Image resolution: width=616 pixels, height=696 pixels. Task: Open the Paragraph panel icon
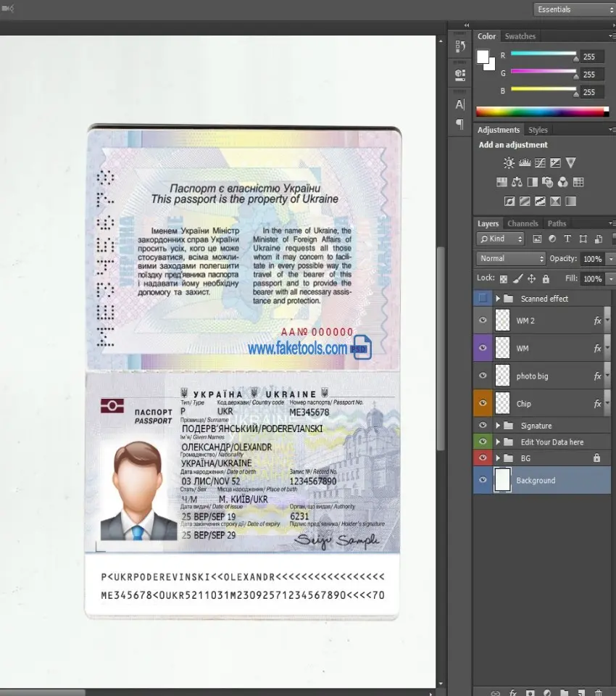pos(459,124)
